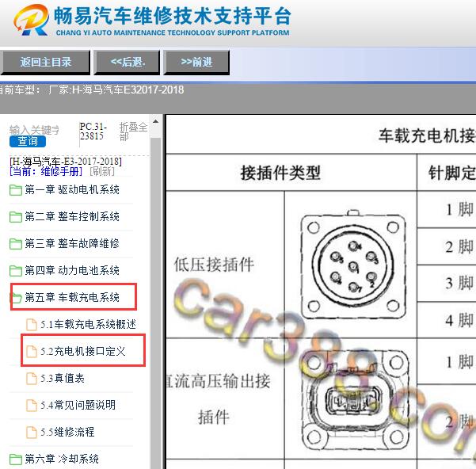The width and height of the screenshot is (476, 469).
Task: Collapse 第五章 车载充电系统 chapter
Action: coord(72,297)
